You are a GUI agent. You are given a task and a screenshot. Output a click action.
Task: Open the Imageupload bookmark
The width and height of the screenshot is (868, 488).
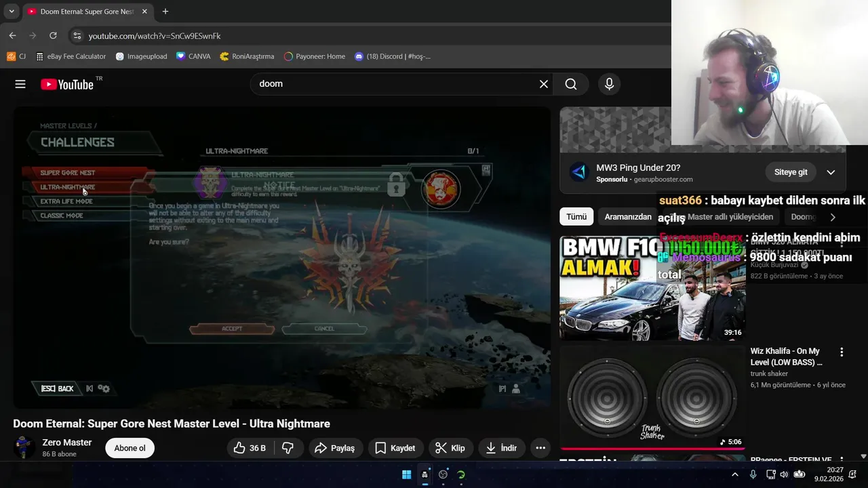pyautogui.click(x=141, y=56)
